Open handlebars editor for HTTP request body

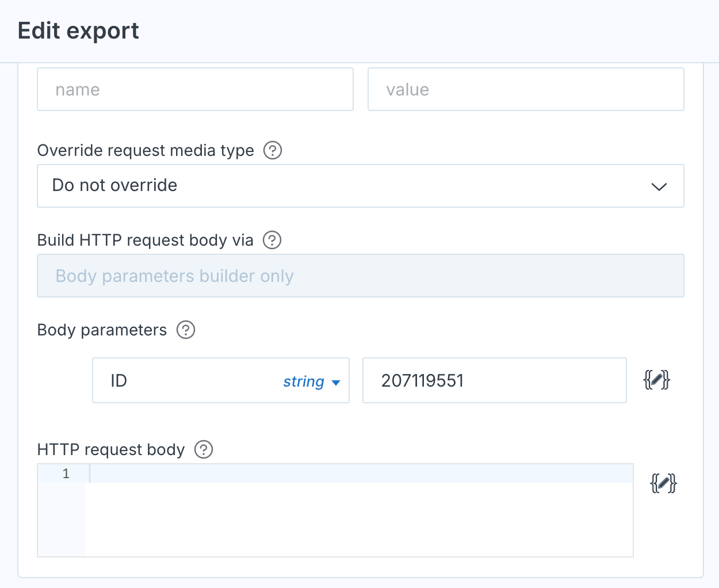click(x=663, y=483)
